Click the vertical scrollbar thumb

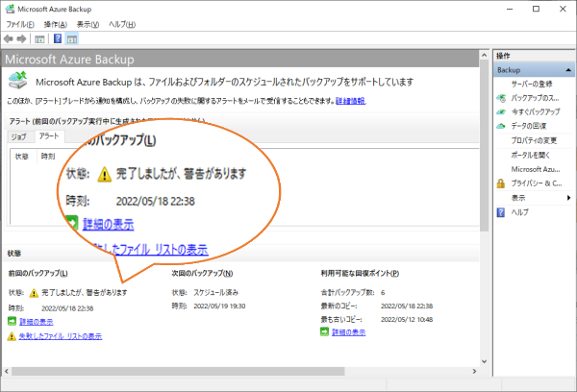(x=485, y=146)
